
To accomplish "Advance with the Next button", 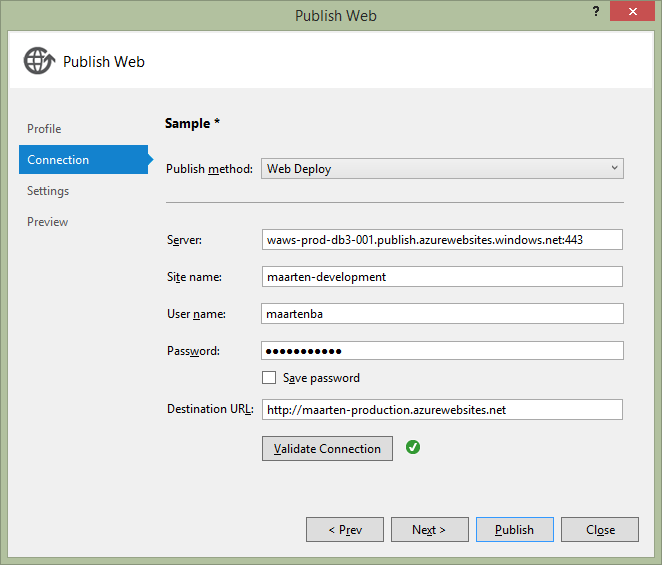I will 429,530.
